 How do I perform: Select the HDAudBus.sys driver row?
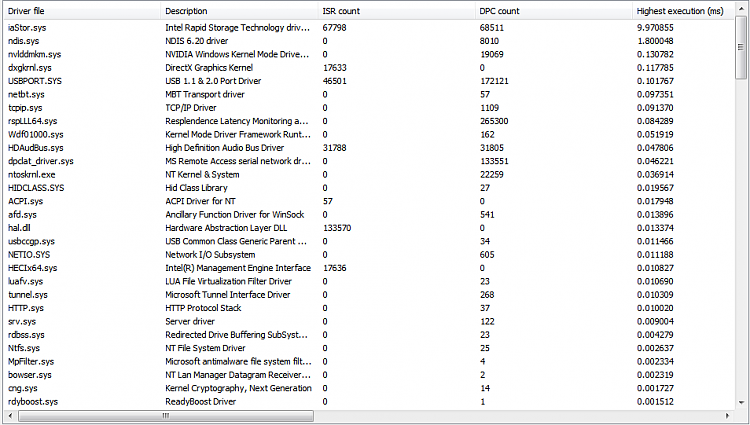[369, 148]
